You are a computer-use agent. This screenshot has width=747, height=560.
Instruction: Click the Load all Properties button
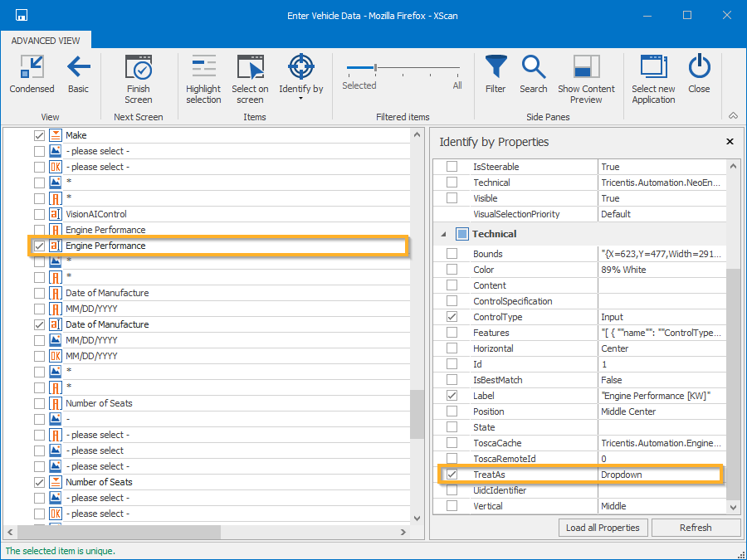click(x=603, y=528)
